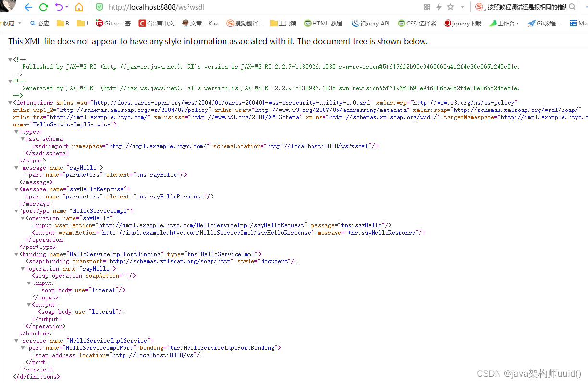Image resolution: width=588 pixels, height=383 pixels.
Task: Open the 工具箱 bookmark folder
Action: point(283,23)
